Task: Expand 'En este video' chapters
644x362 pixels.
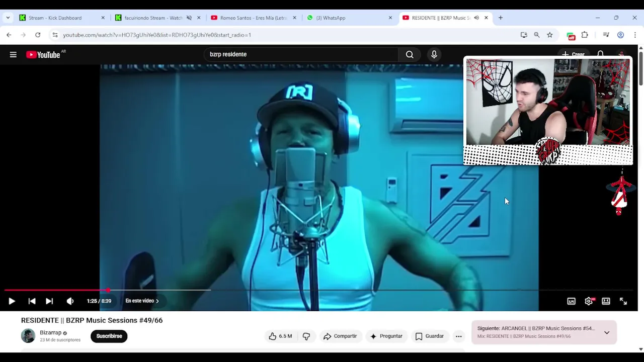Action: pyautogui.click(x=142, y=301)
